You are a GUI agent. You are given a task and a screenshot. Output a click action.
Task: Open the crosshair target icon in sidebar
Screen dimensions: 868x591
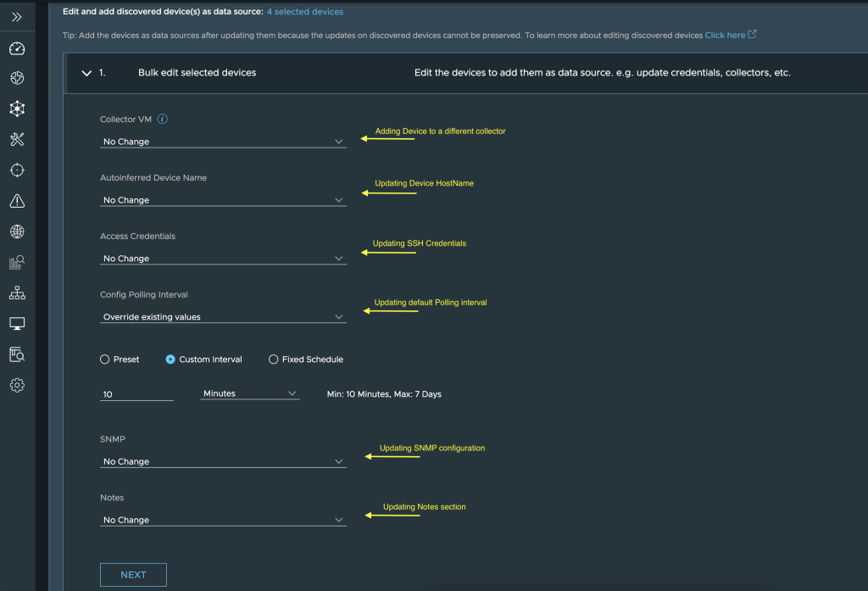click(x=17, y=170)
